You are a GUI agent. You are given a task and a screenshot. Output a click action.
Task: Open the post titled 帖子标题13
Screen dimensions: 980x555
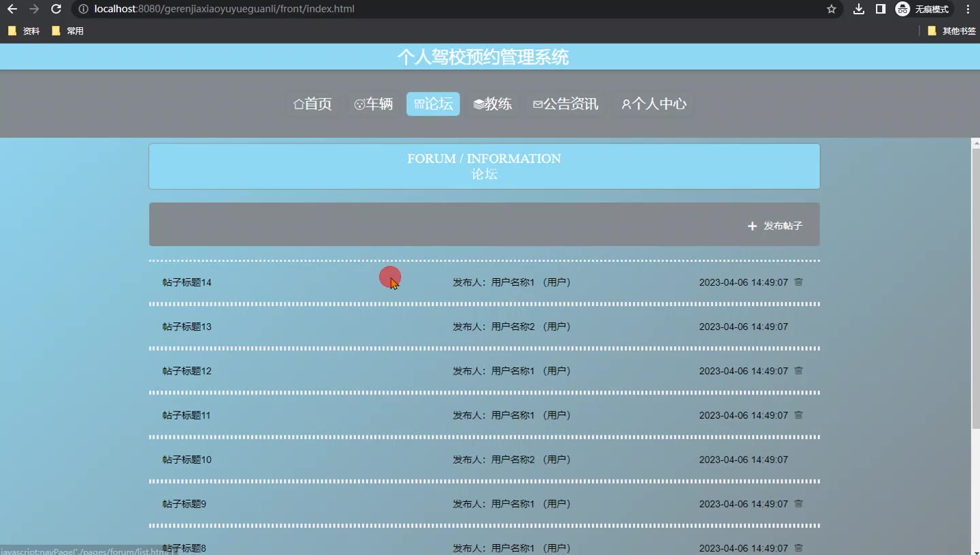[x=187, y=326]
